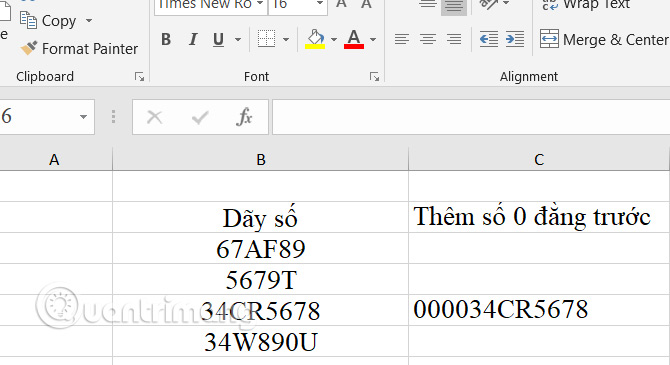Cancel formula entry with X icon
The height and width of the screenshot is (365, 670).
[154, 117]
